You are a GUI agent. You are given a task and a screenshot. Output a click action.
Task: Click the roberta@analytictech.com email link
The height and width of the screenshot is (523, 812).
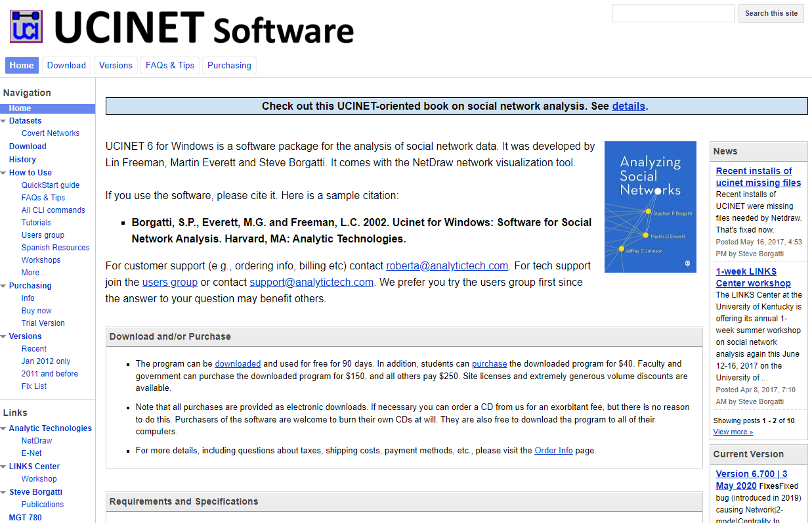447,266
